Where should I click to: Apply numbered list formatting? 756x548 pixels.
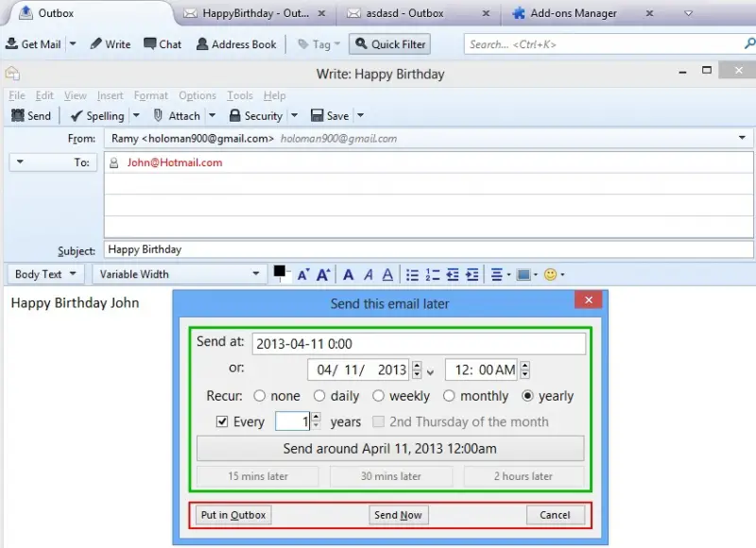tap(433, 275)
